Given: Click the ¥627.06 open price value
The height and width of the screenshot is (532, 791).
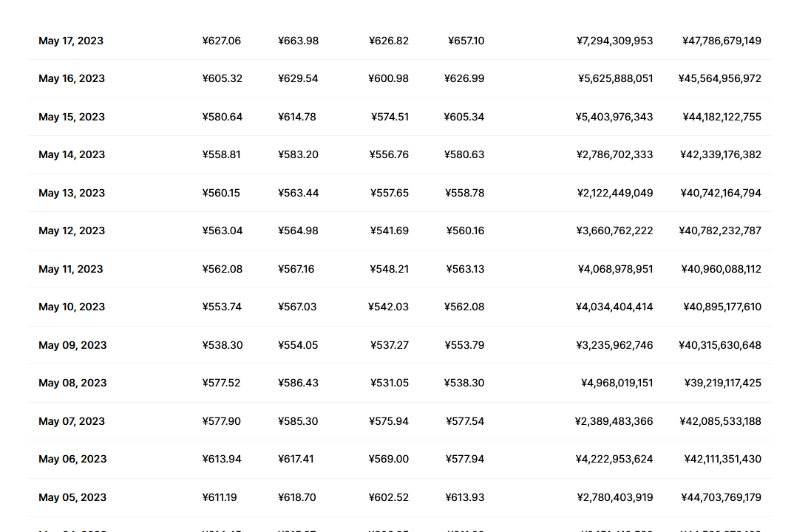Looking at the screenshot, I should [x=222, y=41].
